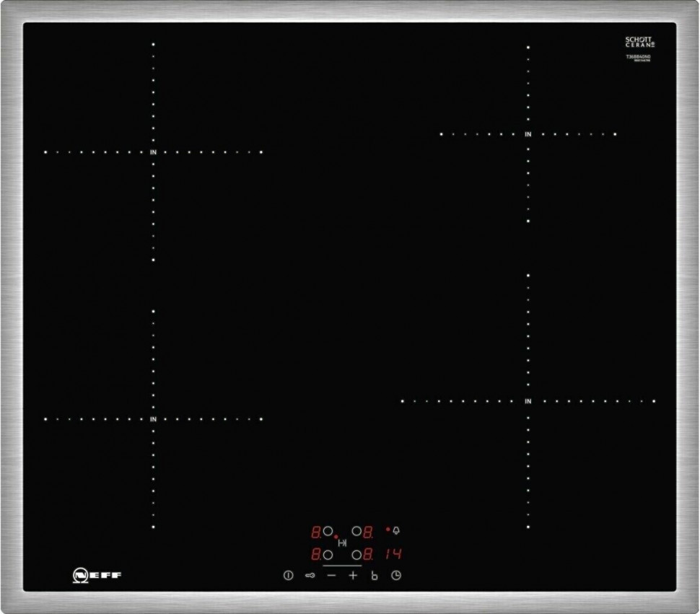Activate the key-shaped child lock symbol
The height and width of the screenshot is (614, 700).
coord(310,576)
